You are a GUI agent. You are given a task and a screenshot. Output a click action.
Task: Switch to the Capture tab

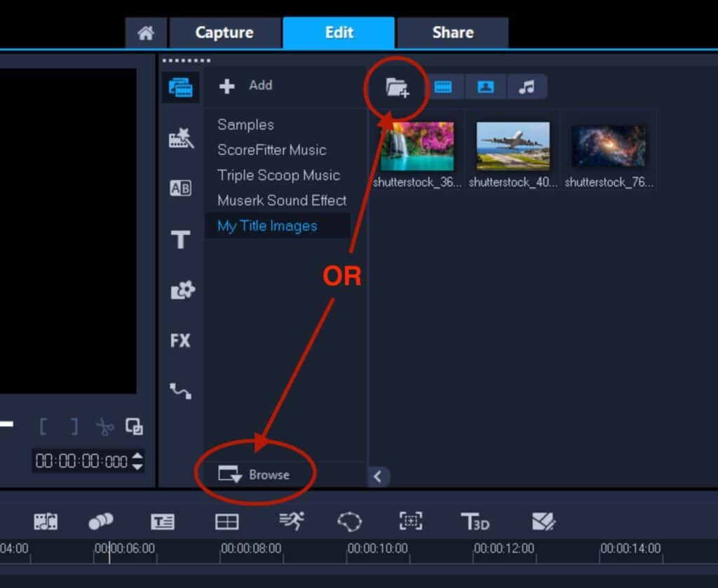(224, 32)
